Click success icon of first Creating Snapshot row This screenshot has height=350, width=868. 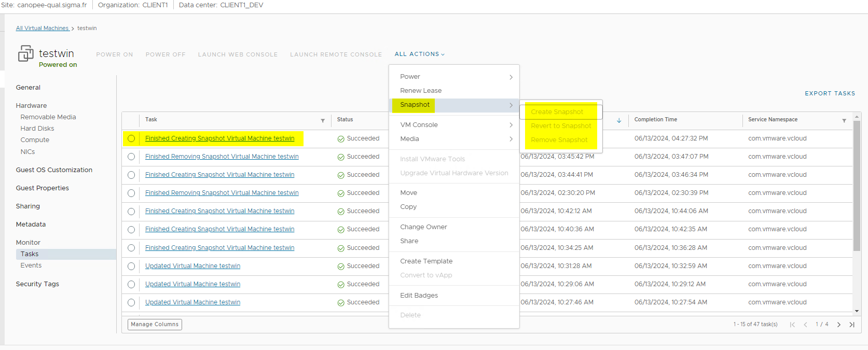[341, 139]
